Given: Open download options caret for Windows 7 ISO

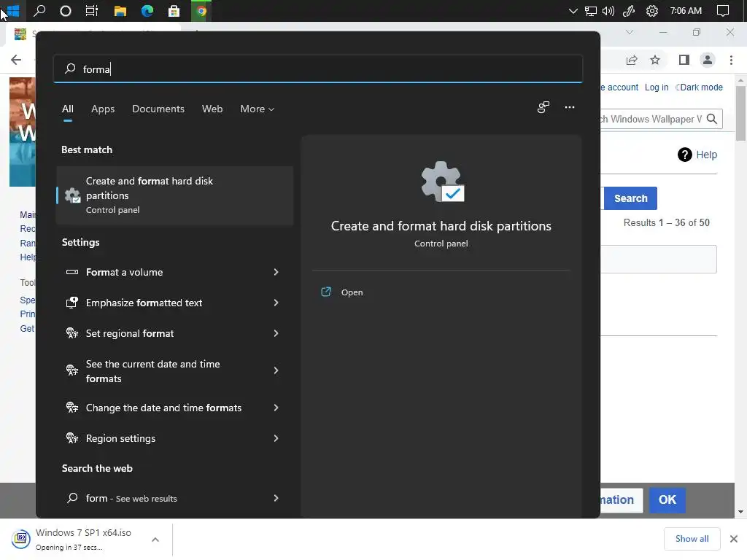Looking at the screenshot, I should [x=155, y=540].
